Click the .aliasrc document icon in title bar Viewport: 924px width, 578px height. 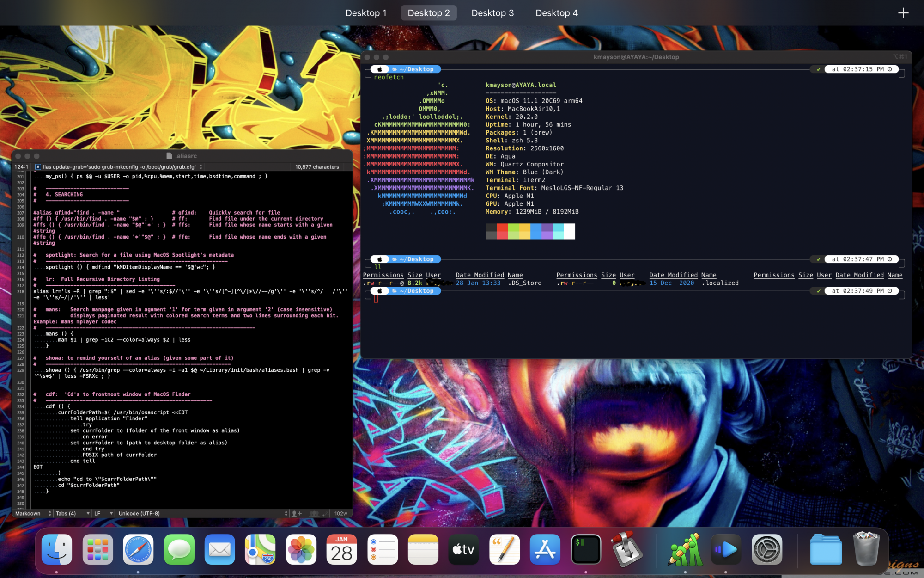point(169,156)
